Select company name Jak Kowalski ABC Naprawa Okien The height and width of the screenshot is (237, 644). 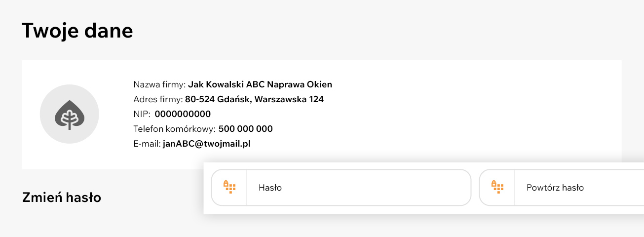click(x=260, y=84)
